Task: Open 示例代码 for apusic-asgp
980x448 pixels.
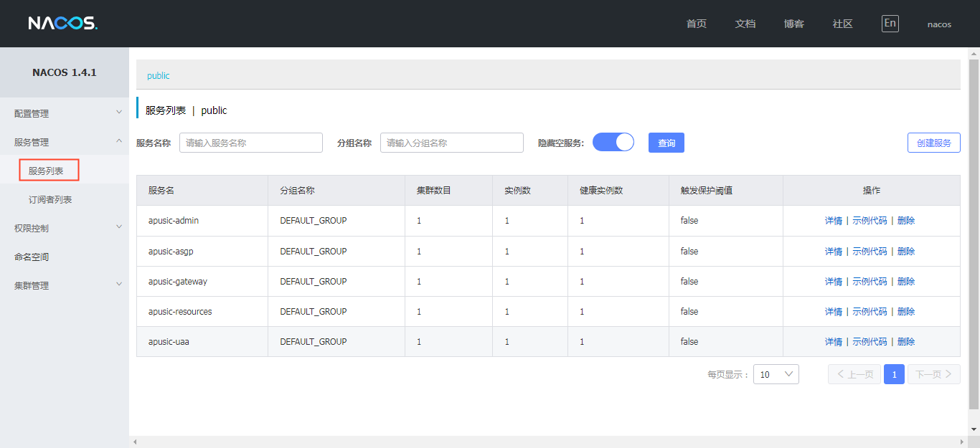Action: 870,252
